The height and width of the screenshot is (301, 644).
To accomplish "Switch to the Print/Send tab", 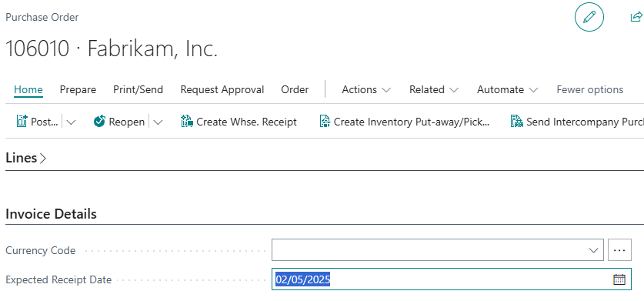I will (138, 89).
